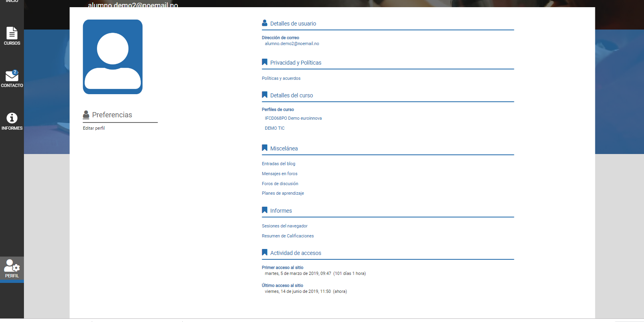
Task: Open the Editar perfil link
Action: click(x=94, y=128)
